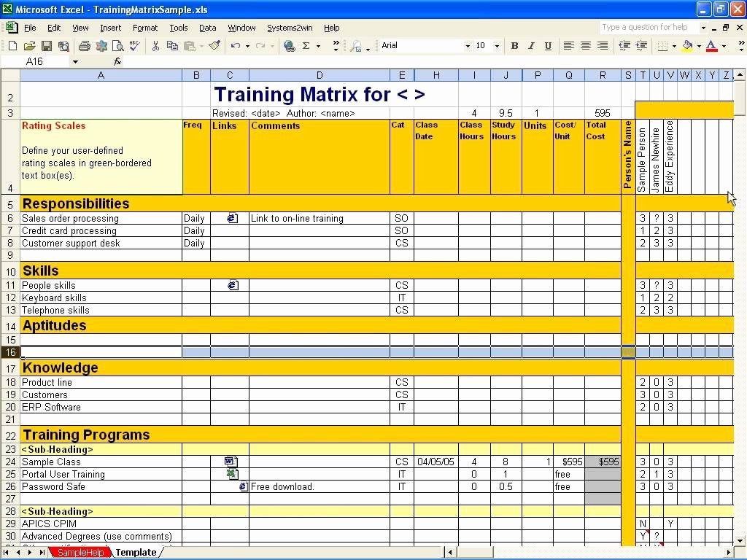Expand the Name Box dropdown arrow
The image size is (747, 560).
click(75, 62)
